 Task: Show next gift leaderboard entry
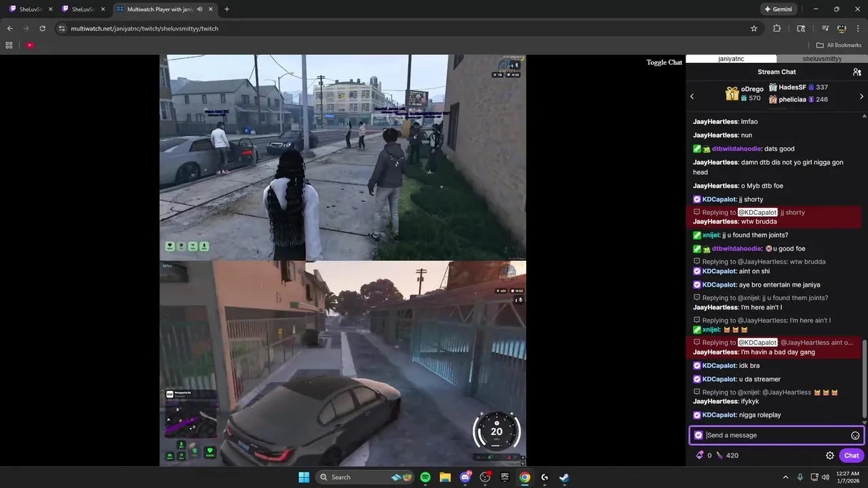[x=862, y=96]
